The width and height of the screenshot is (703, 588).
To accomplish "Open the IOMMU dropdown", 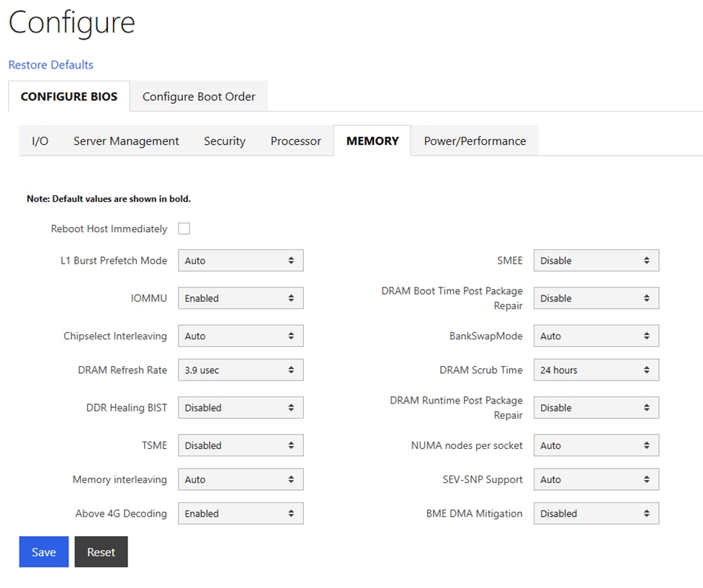I will point(241,298).
